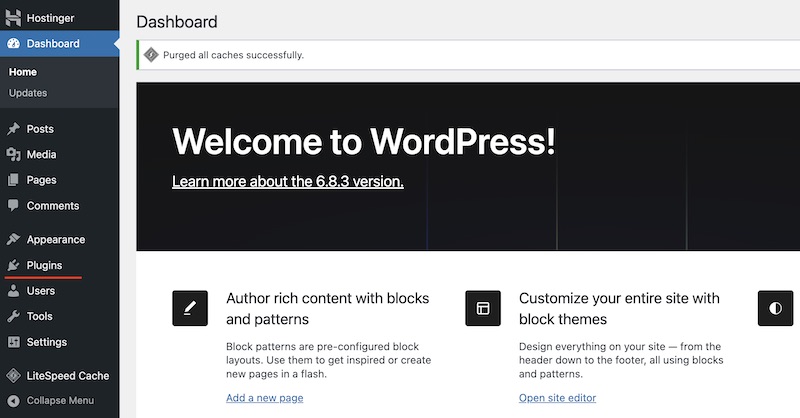
Task: Open the LiteSpeed Cache menu label
Action: click(68, 376)
